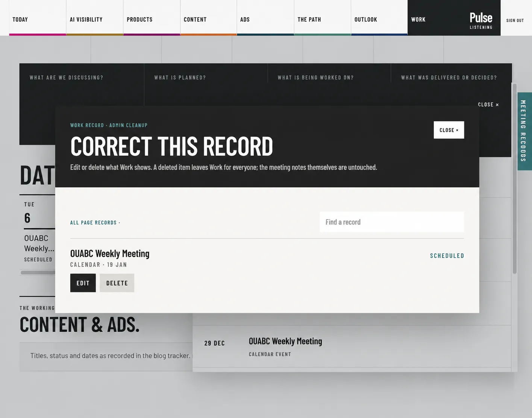Viewport: 532px width, 418px height.
Task: Click the Scheduled status in the dialog
Action: 447,256
